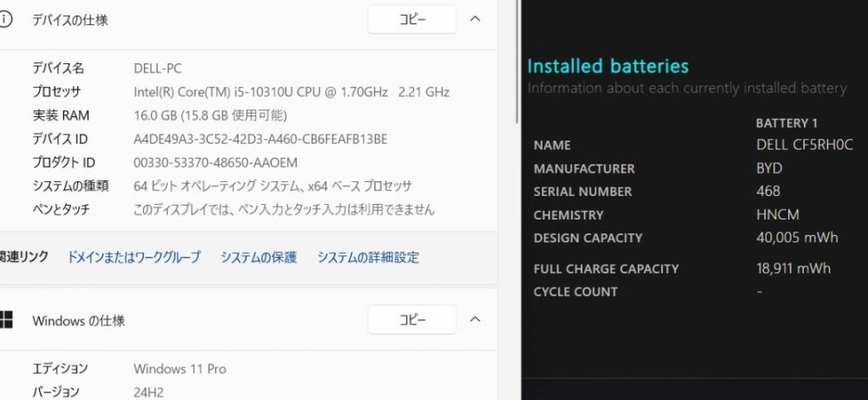Click the プロダクト ID value 00330-53370-48650-AAOEM
Image resolution: width=868 pixels, height=400 pixels.
tap(215, 162)
